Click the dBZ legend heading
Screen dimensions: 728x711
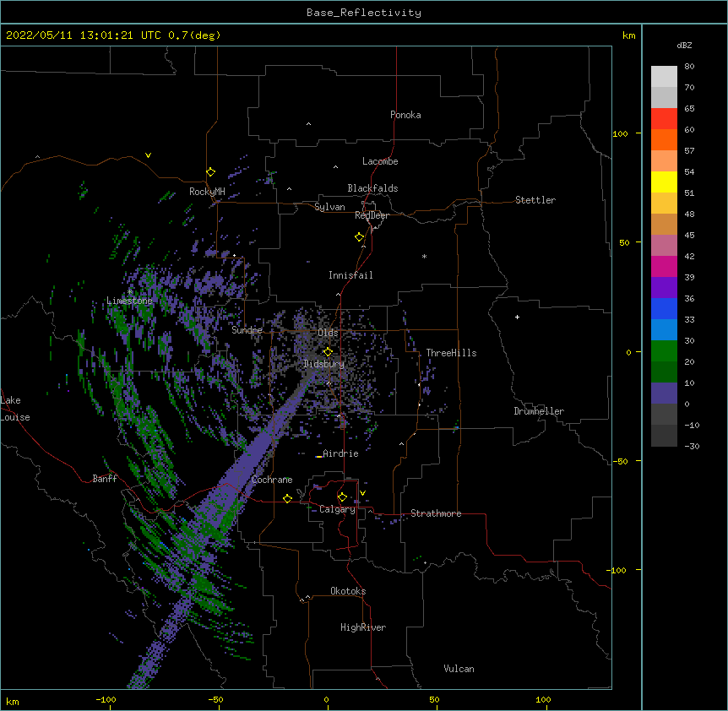point(684,45)
